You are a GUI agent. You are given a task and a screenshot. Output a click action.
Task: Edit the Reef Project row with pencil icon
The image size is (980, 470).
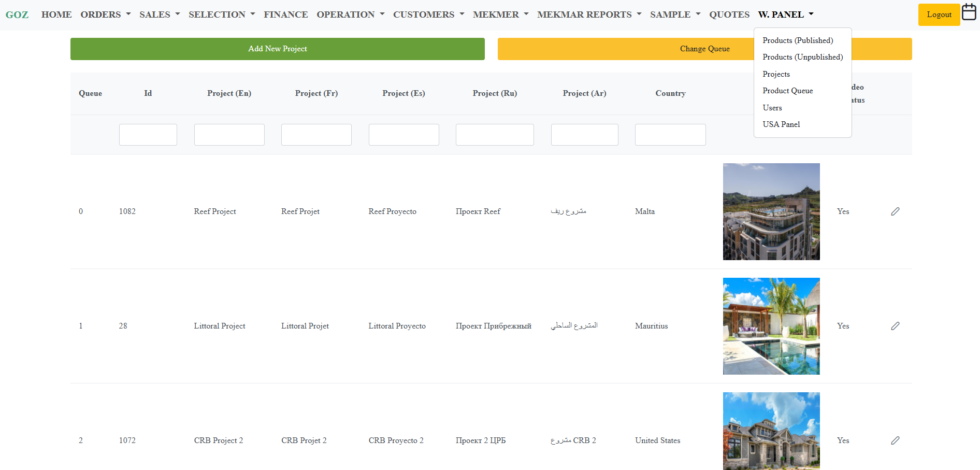click(895, 211)
